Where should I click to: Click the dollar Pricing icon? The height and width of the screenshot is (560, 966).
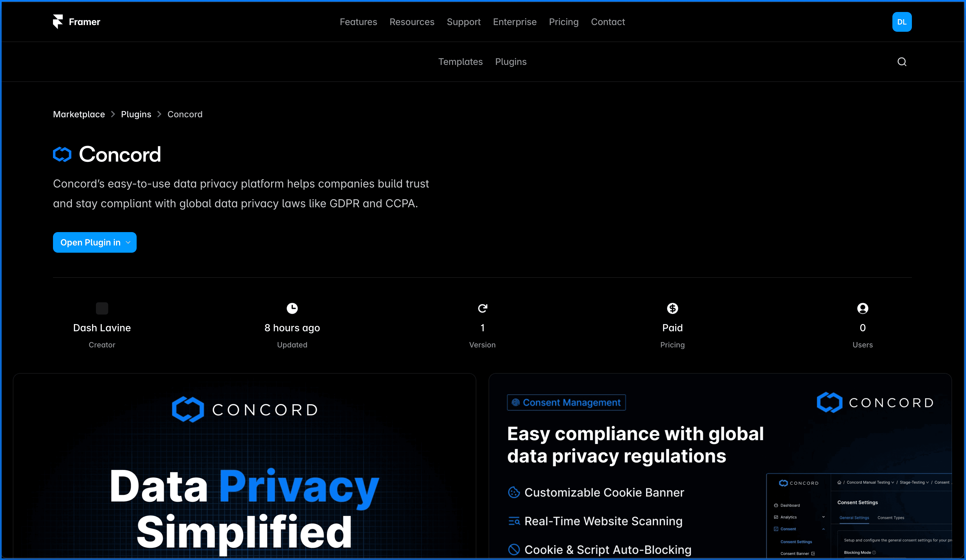click(672, 308)
